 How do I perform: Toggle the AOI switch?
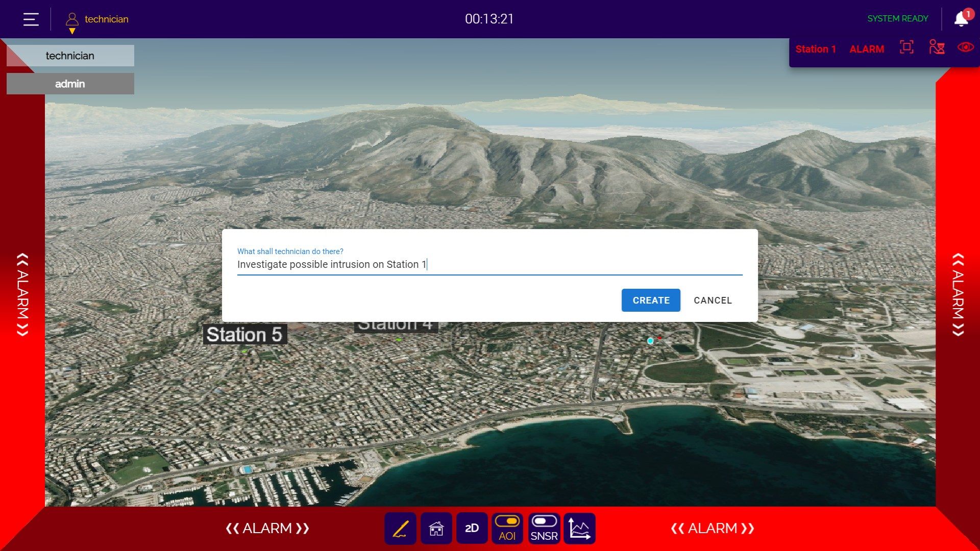pos(507,529)
